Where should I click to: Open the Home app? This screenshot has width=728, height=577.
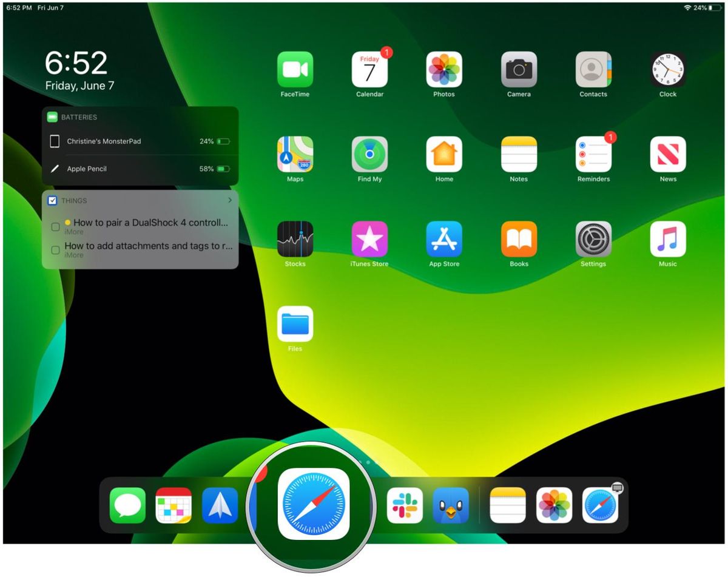(444, 155)
